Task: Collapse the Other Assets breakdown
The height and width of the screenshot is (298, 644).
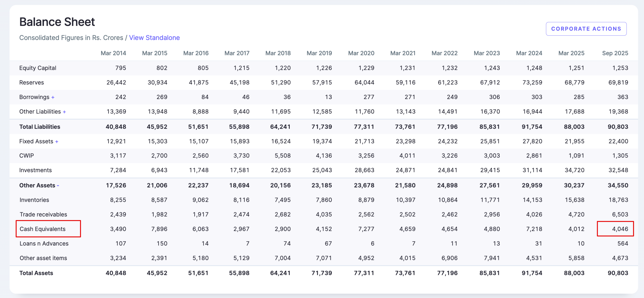Action: click(x=58, y=185)
